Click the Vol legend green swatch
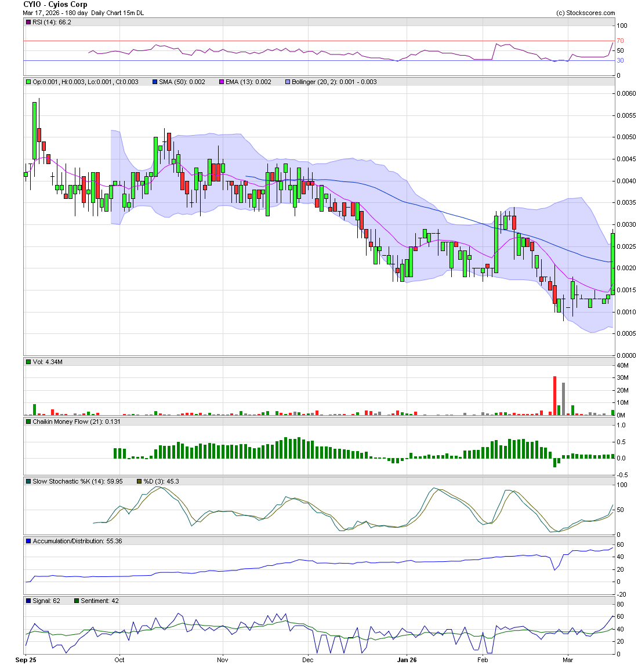The height and width of the screenshot is (672, 638). (x=28, y=362)
